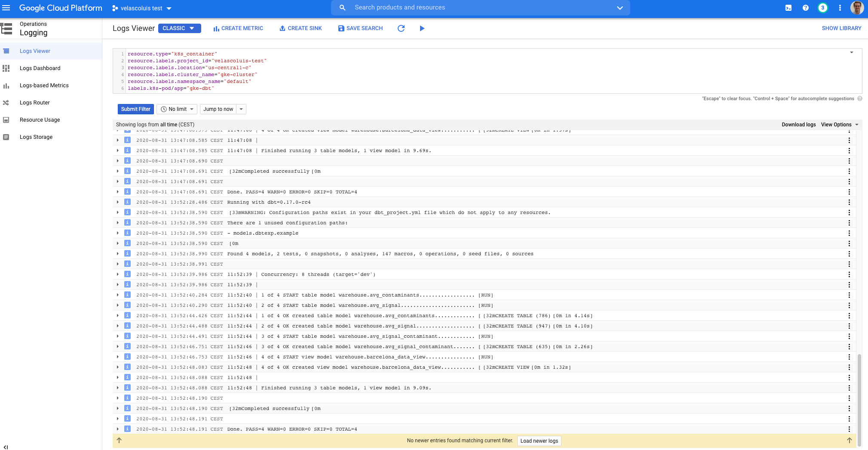
Task: Submit the filter query
Action: (135, 109)
